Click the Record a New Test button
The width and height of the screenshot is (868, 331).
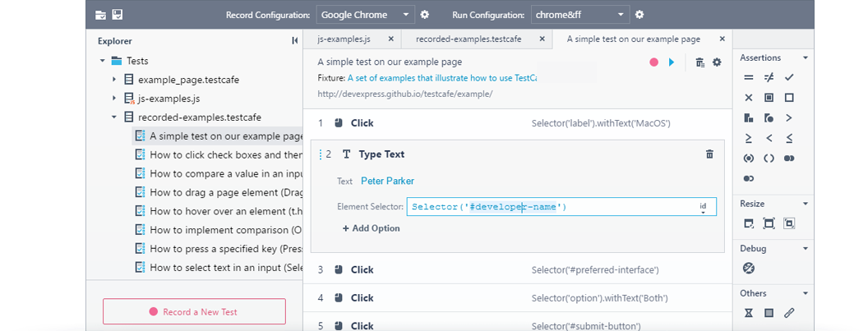tap(194, 312)
